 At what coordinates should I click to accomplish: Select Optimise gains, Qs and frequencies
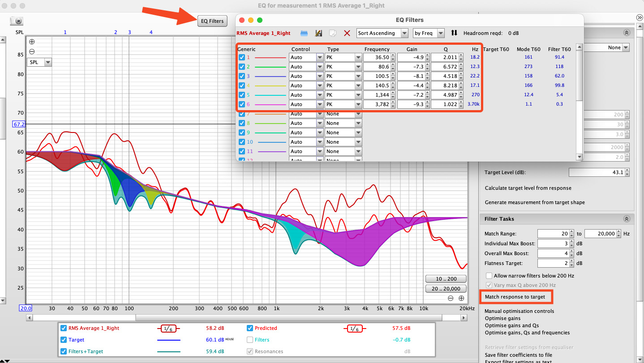[x=528, y=333]
